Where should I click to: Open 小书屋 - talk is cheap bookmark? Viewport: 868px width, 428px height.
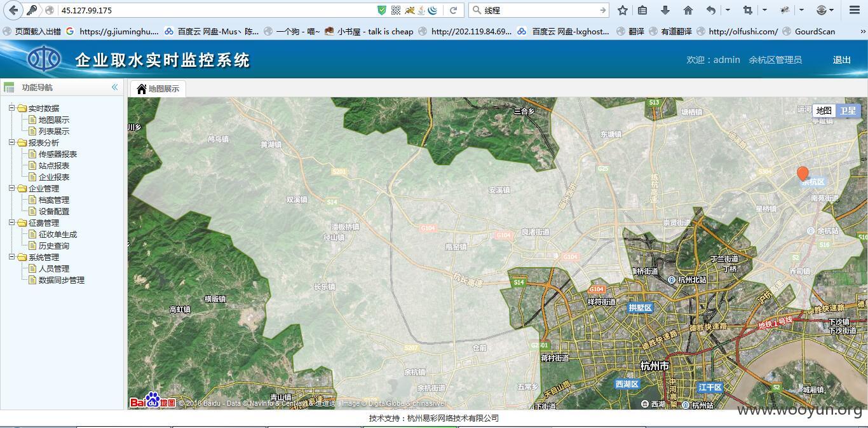(x=369, y=31)
